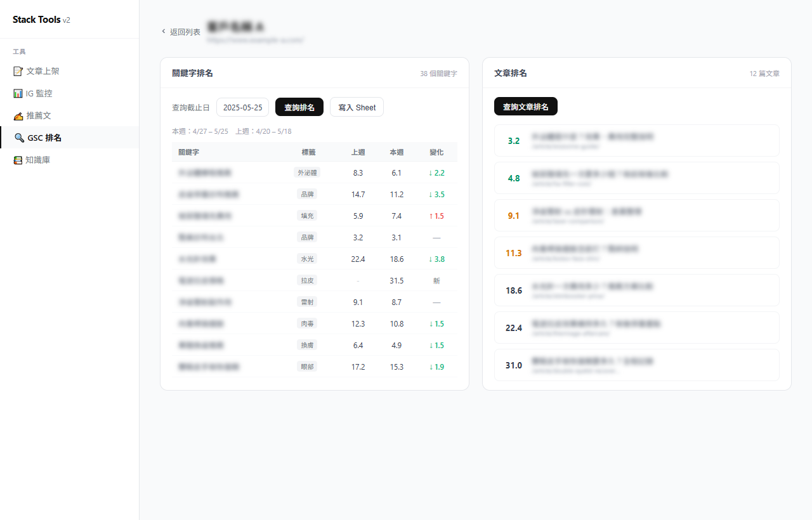Click the 肉毒 tag
Image resolution: width=812 pixels, height=520 pixels.
(x=308, y=323)
